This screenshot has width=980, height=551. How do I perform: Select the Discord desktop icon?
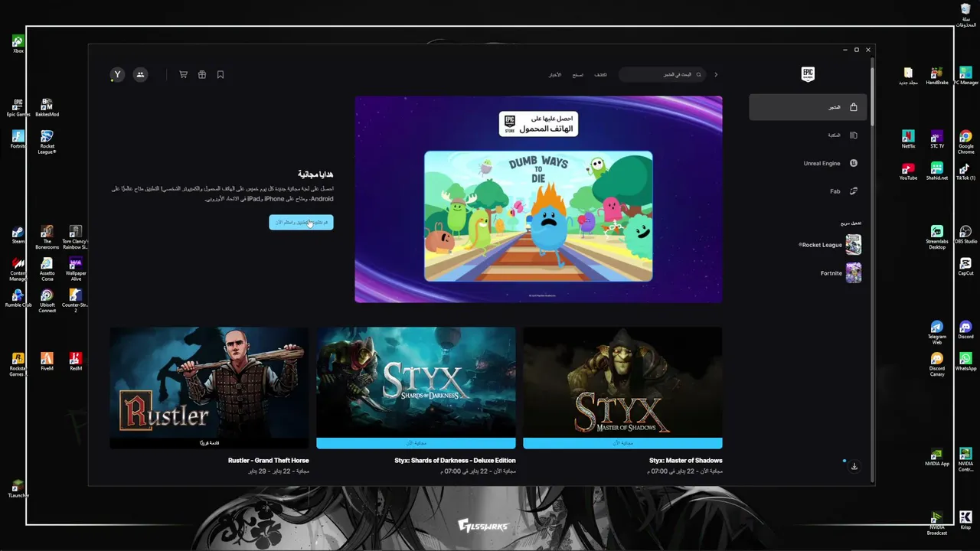(965, 330)
